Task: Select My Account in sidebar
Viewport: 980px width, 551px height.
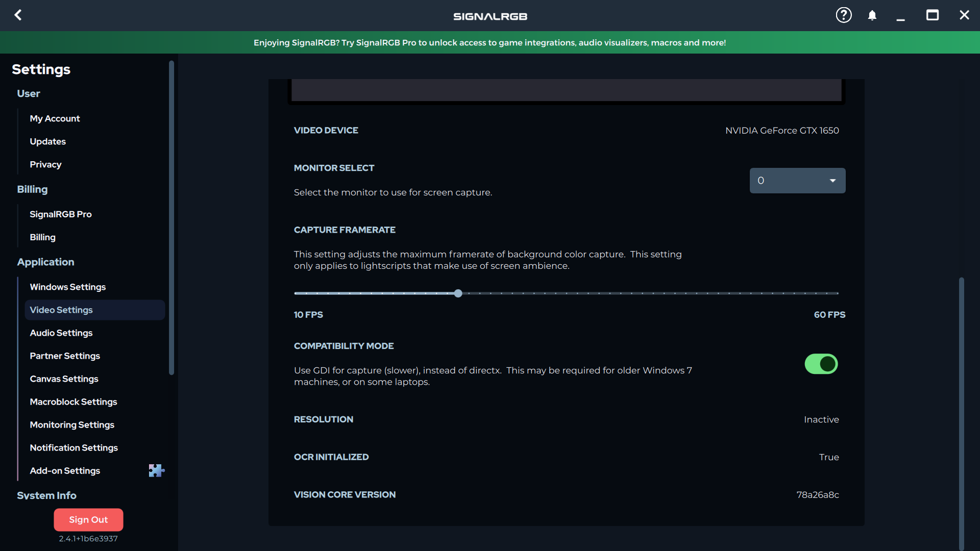Action: [55, 118]
